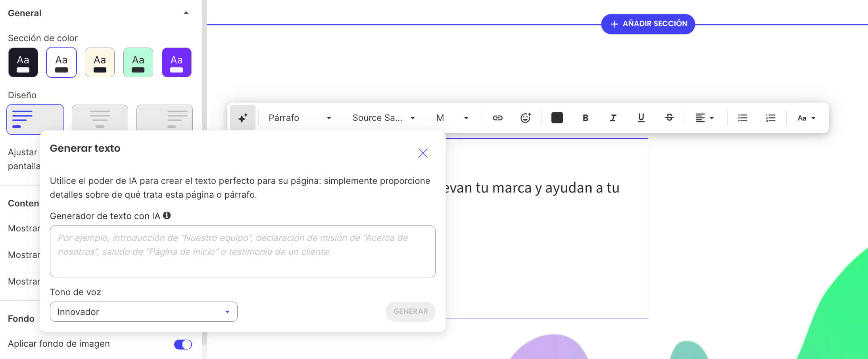Select the purple color section swatch
The height and width of the screenshot is (359, 868).
(x=177, y=62)
